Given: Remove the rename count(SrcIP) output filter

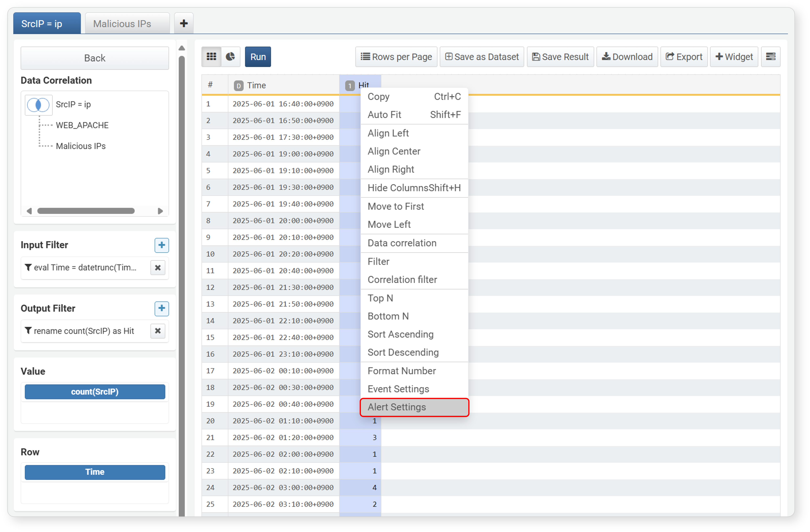Looking at the screenshot, I should click(x=158, y=331).
